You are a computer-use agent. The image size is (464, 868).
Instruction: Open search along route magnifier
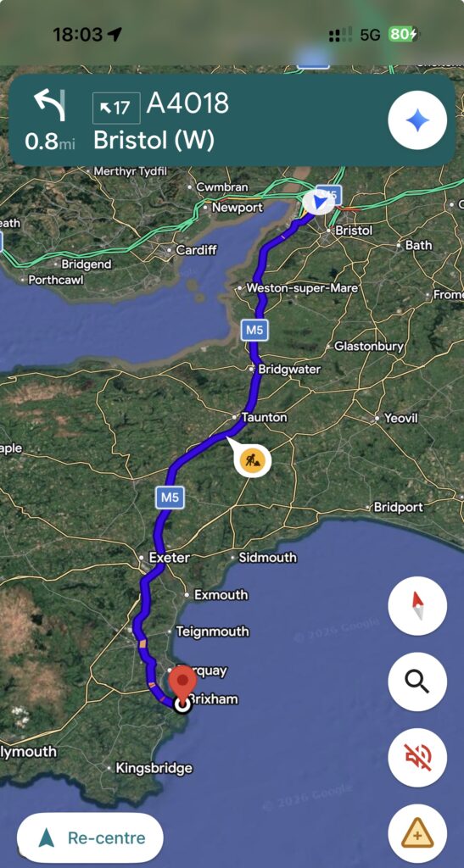[417, 682]
